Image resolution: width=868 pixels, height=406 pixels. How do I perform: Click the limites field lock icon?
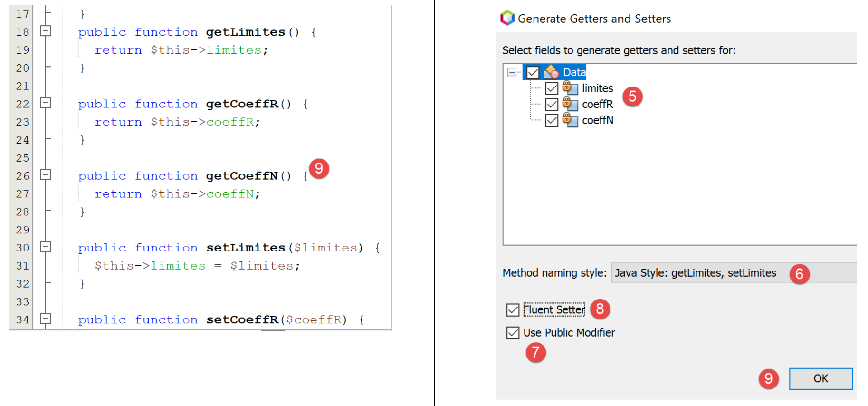(570, 88)
